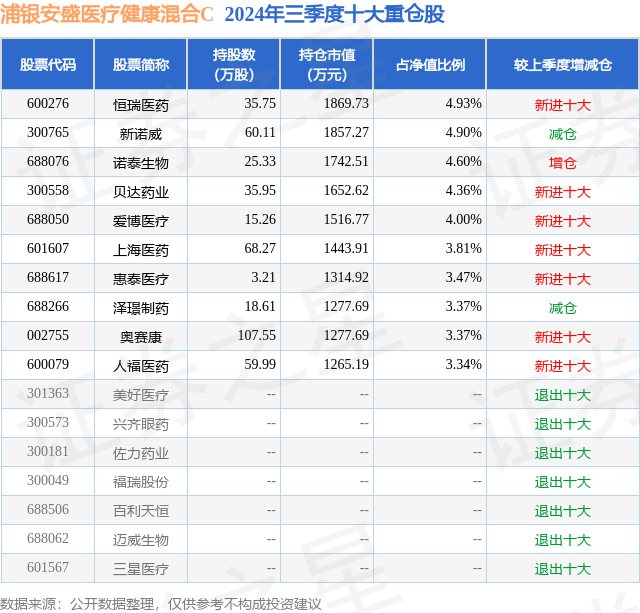Click the 1265.19 market value cell
This screenshot has width=640, height=613.
coord(346,364)
